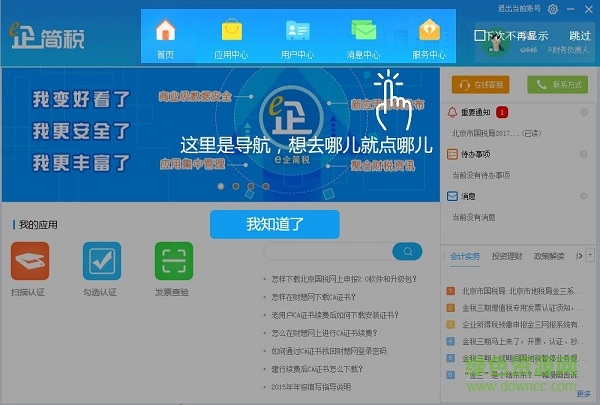Open 消息中心 envelope icon
The width and height of the screenshot is (600, 405).
363,30
